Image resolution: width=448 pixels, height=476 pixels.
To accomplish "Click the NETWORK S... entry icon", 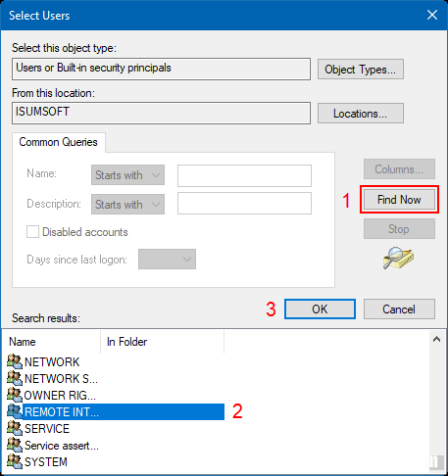I will 15,378.
